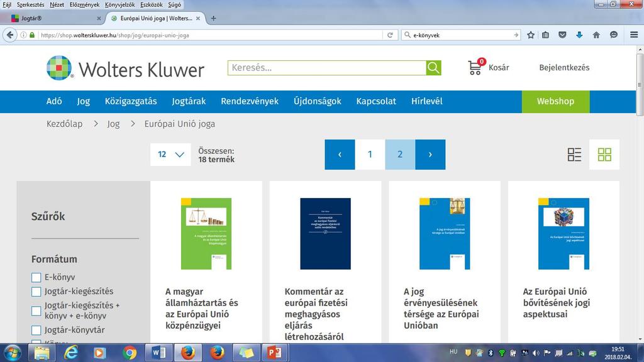This screenshot has width=644, height=362.
Task: Switch to grid view layout
Action: click(604, 155)
